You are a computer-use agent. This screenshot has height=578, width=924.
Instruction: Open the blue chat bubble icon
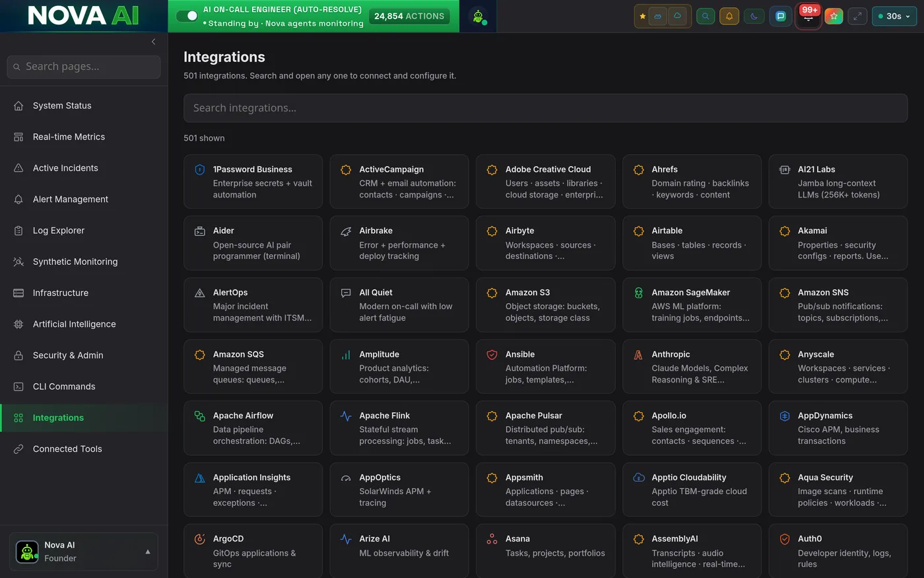(x=781, y=17)
